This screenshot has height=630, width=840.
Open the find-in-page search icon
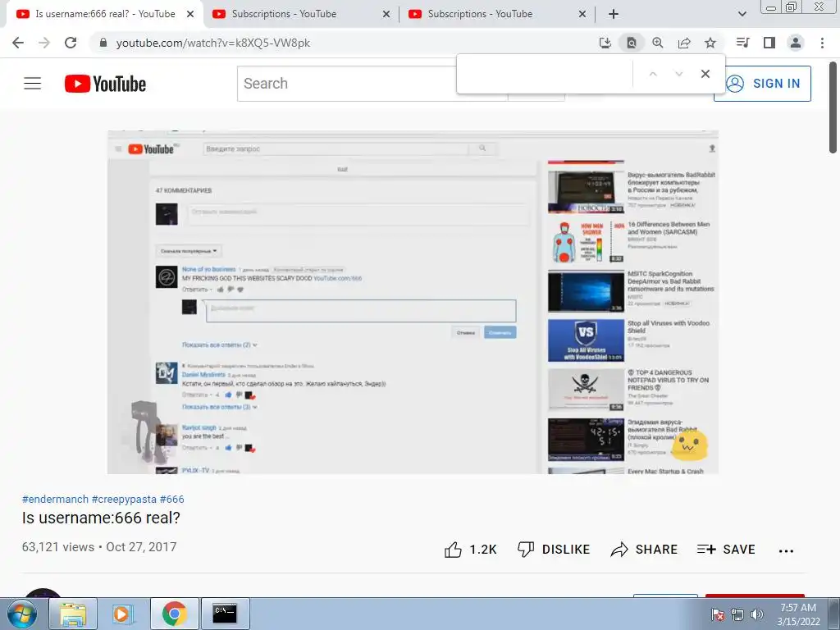[x=632, y=43]
